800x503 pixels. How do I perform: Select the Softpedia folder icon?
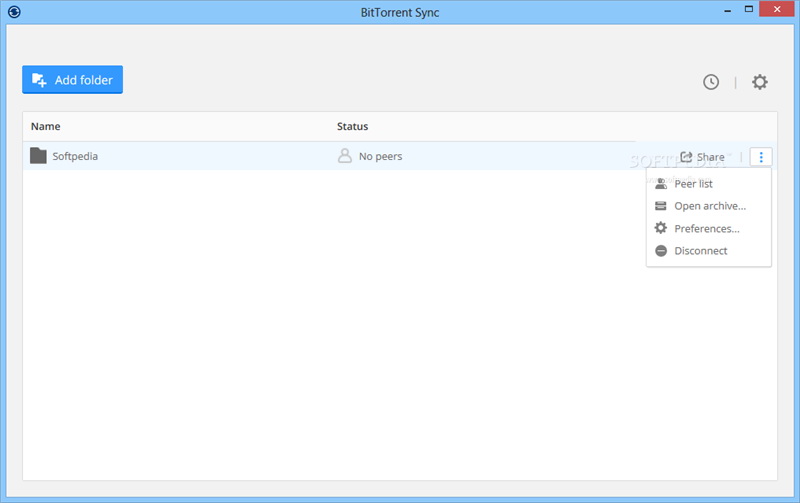[38, 156]
